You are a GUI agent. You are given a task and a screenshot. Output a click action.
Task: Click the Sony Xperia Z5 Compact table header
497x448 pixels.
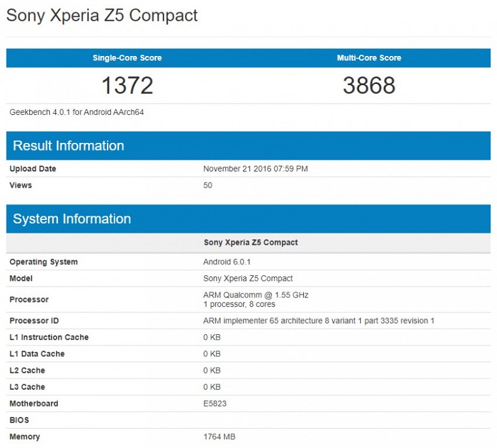tap(251, 242)
